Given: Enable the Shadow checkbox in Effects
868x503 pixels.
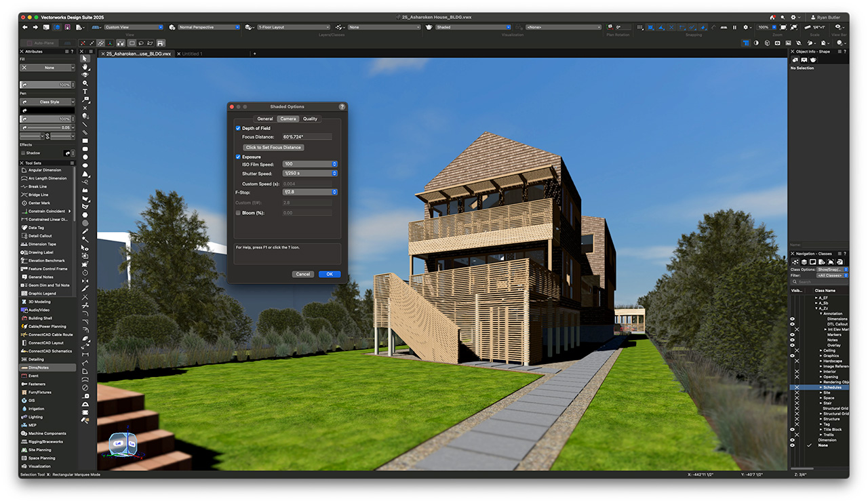Looking at the screenshot, I should click(23, 153).
